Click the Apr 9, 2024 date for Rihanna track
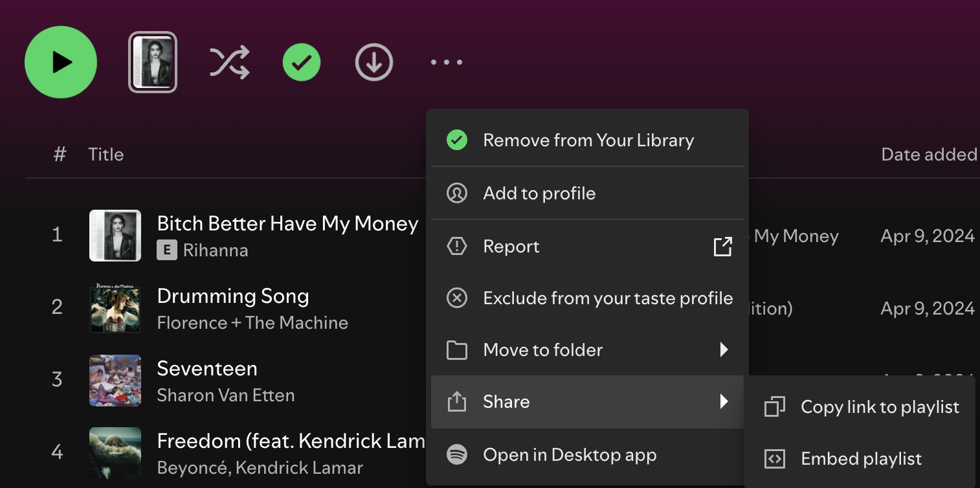Viewport: 980px width, 488px height. click(928, 236)
